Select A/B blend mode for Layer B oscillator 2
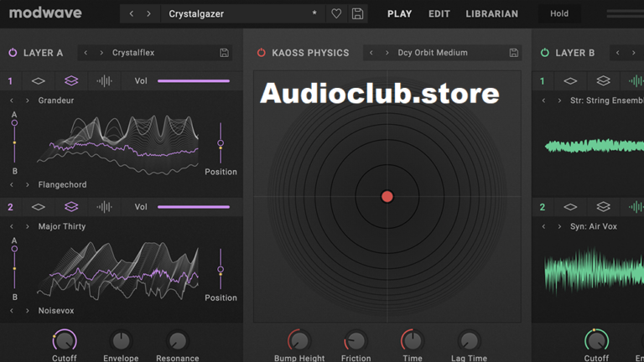The image size is (644, 362). 603,207
